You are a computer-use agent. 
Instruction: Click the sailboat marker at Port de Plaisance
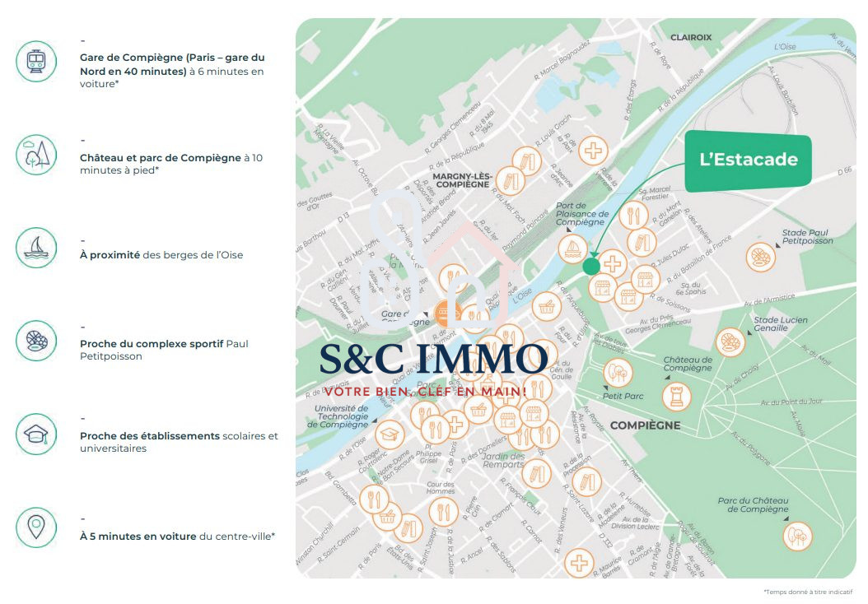coord(572,248)
